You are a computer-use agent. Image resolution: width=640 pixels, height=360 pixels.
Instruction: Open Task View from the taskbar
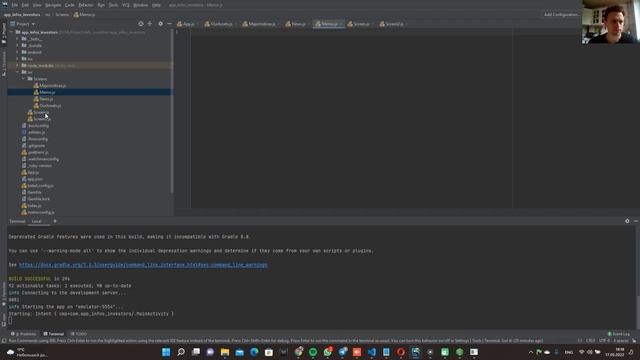[196, 352]
